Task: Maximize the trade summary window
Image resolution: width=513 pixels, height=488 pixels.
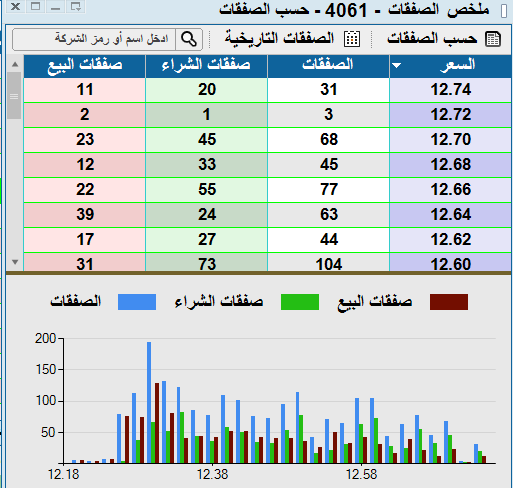Action: [35, 6]
